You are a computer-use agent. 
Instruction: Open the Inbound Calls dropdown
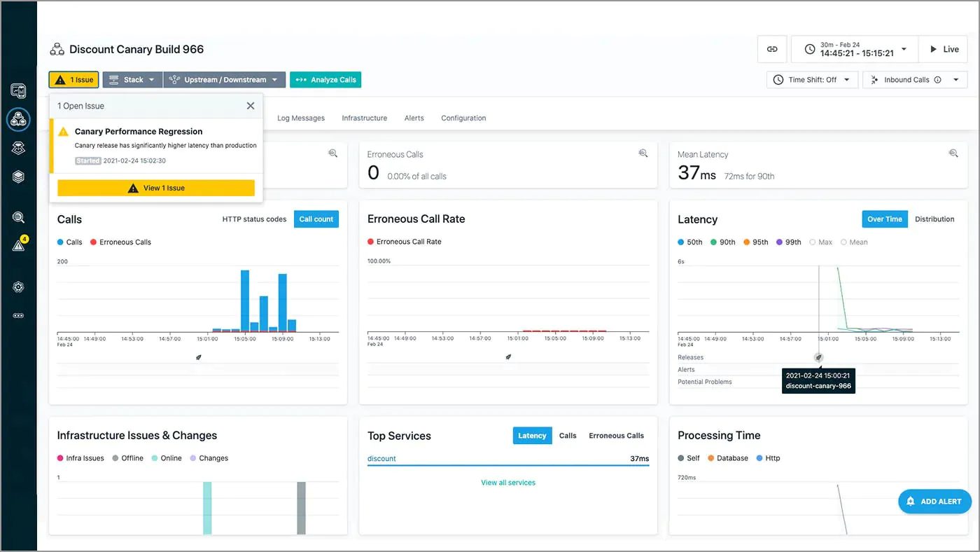click(915, 80)
